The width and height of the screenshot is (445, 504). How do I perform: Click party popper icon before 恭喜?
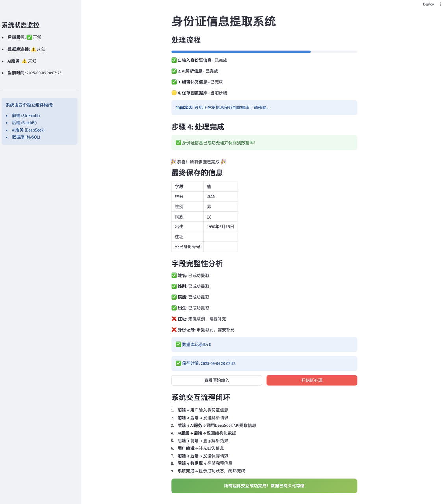coord(173,162)
